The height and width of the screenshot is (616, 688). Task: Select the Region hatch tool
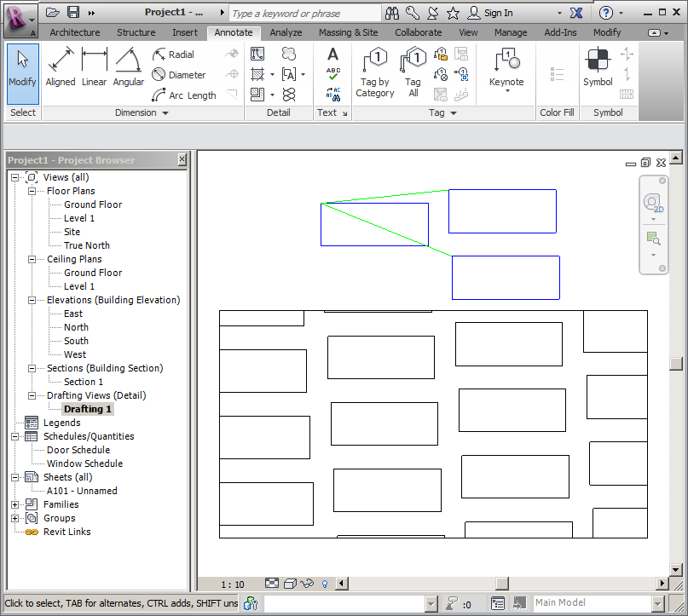(257, 74)
